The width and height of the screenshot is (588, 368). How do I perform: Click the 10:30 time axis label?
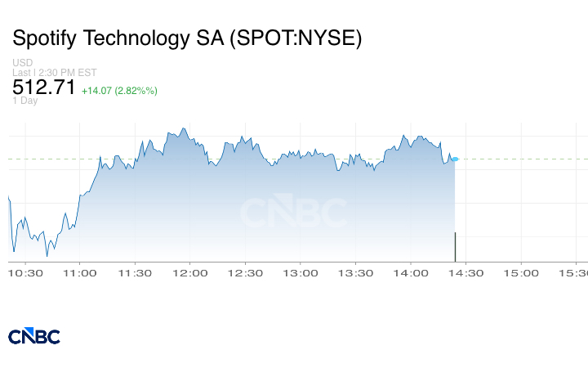(x=25, y=273)
